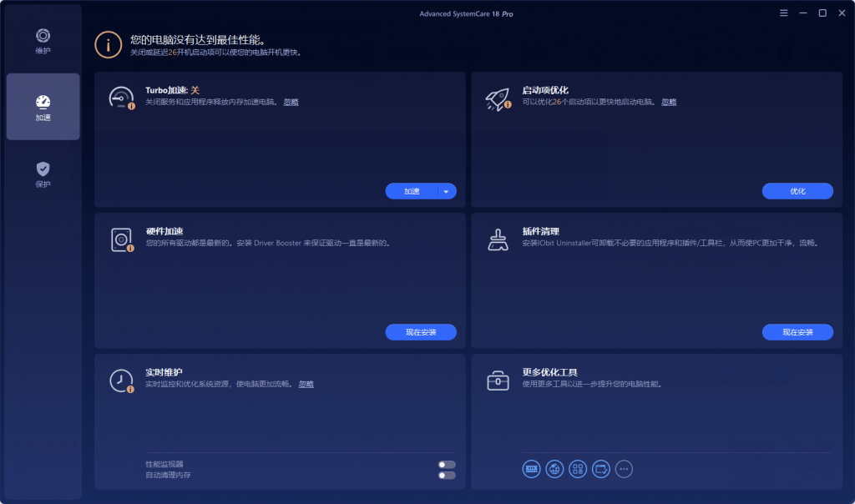Click the 优化 button for startup items
The height and width of the screenshot is (504, 855).
click(797, 191)
